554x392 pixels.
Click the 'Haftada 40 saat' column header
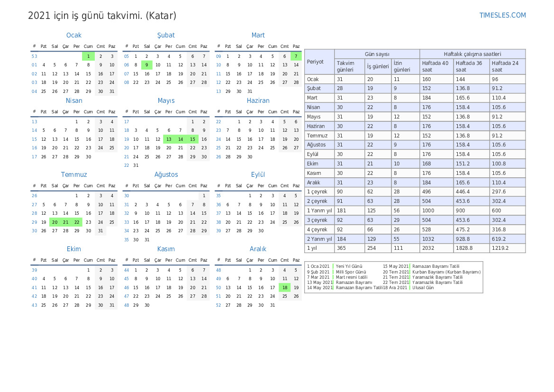coord(436,66)
